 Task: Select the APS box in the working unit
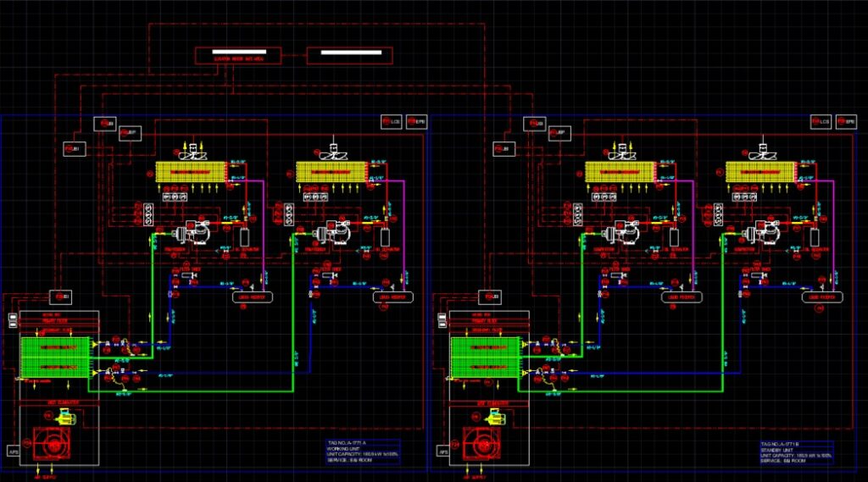tap(14, 451)
